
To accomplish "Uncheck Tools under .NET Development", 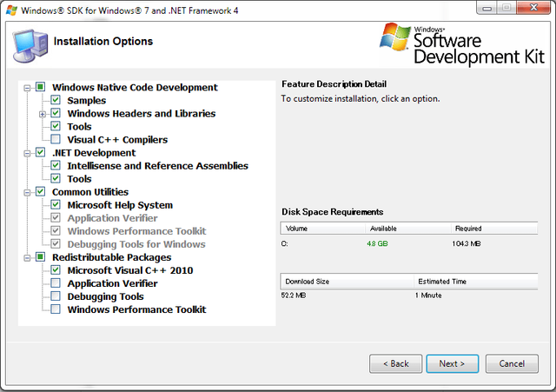I will pos(56,178).
